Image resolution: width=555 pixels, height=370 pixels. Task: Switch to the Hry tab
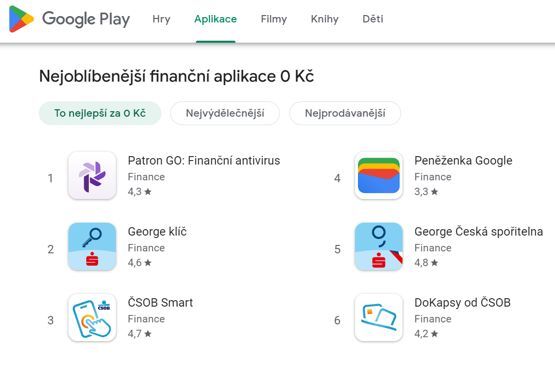(161, 19)
